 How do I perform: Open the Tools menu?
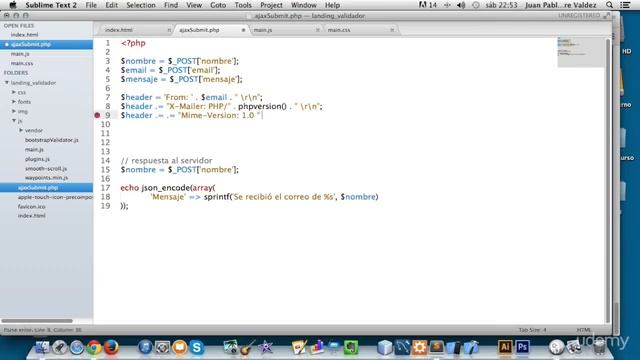pyautogui.click(x=243, y=5)
